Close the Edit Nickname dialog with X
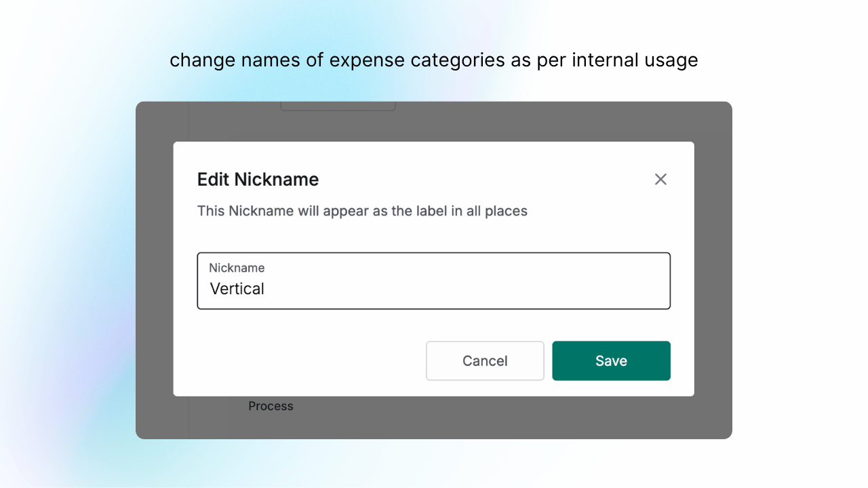Screen dimensions: 868x488 (660, 180)
